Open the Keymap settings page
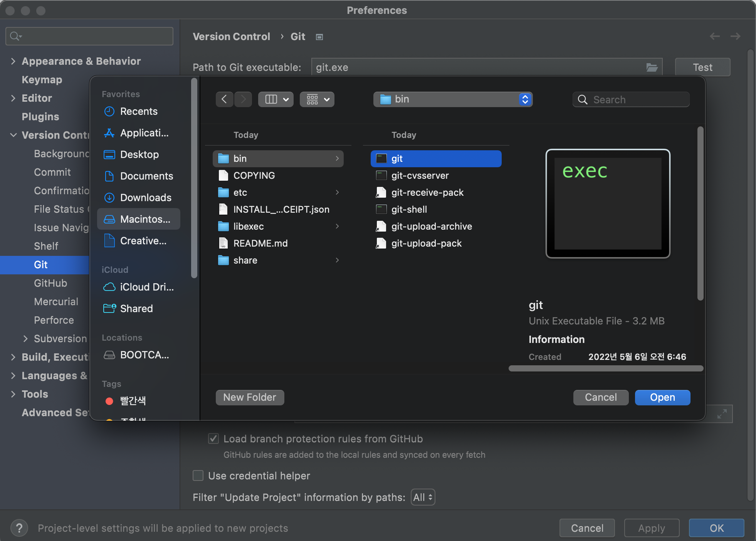Screen dimensions: 756x541 pos(42,80)
